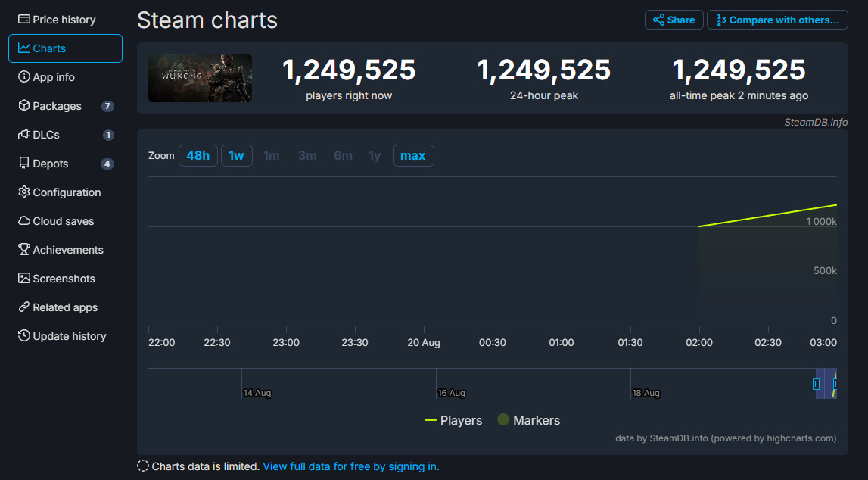The height and width of the screenshot is (480, 868).
Task: Go to the App info section
Action: [65, 77]
